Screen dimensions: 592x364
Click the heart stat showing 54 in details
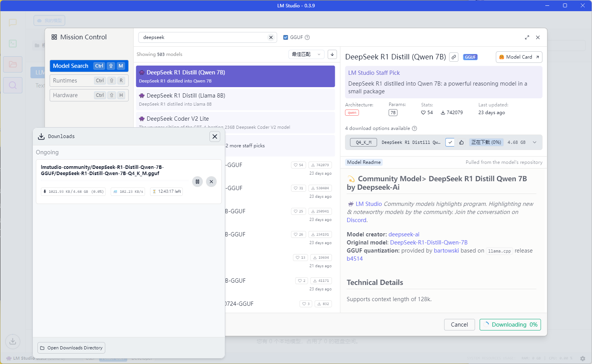pos(427,113)
